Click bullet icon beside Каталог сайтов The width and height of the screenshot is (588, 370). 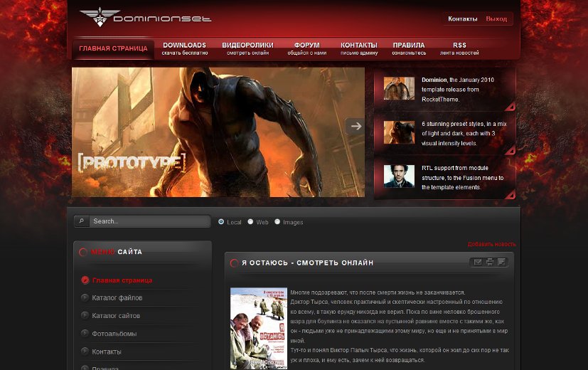[x=85, y=315]
